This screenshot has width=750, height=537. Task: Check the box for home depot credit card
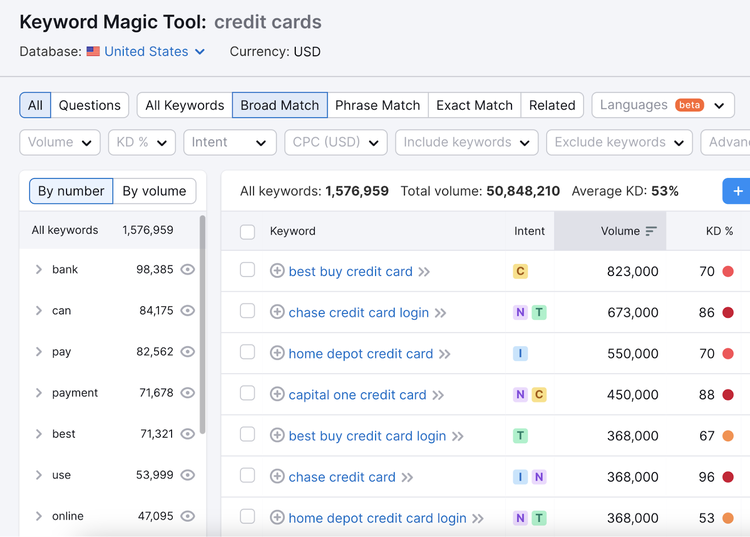tap(247, 352)
